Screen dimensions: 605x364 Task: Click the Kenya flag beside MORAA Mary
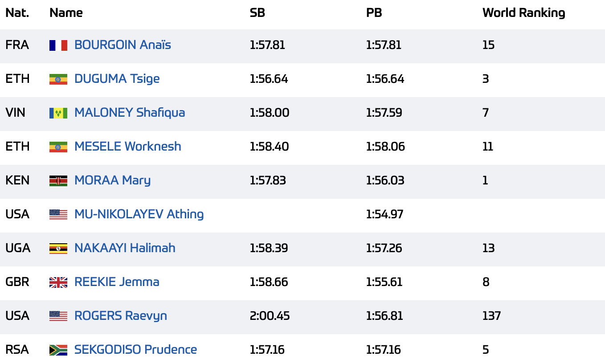[58, 180]
